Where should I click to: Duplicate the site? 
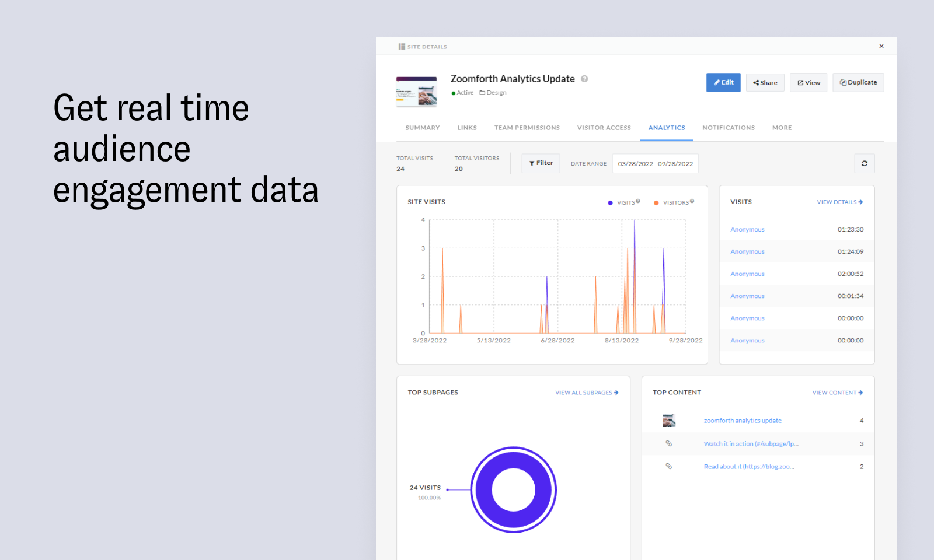[858, 82]
